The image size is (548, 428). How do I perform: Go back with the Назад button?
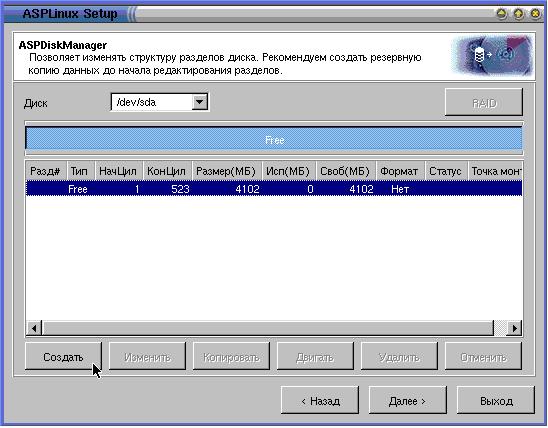(320, 400)
